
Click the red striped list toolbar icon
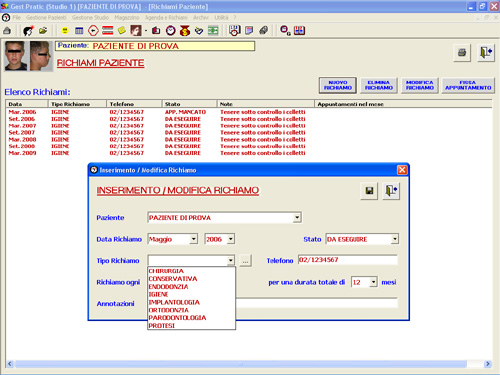[107, 31]
